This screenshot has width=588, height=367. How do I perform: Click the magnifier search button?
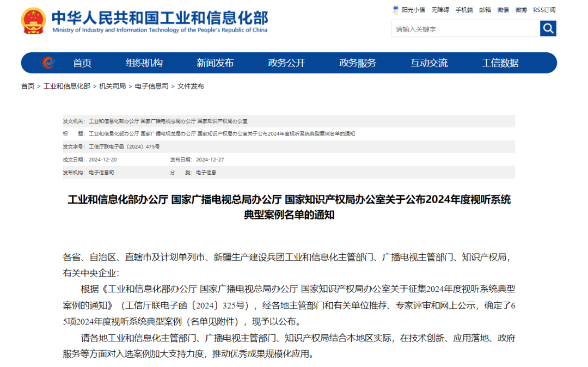[548, 28]
